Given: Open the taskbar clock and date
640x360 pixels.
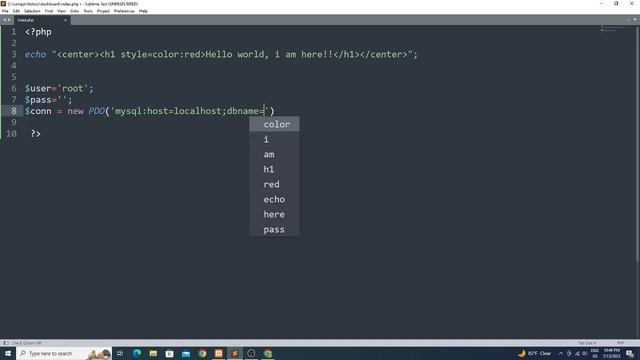Looking at the screenshot, I should tap(611, 353).
